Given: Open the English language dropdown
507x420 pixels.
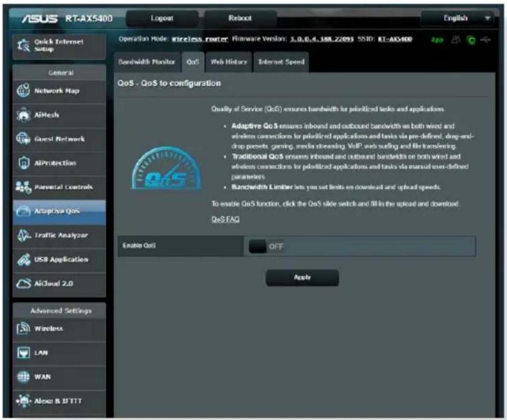Looking at the screenshot, I should point(457,18).
